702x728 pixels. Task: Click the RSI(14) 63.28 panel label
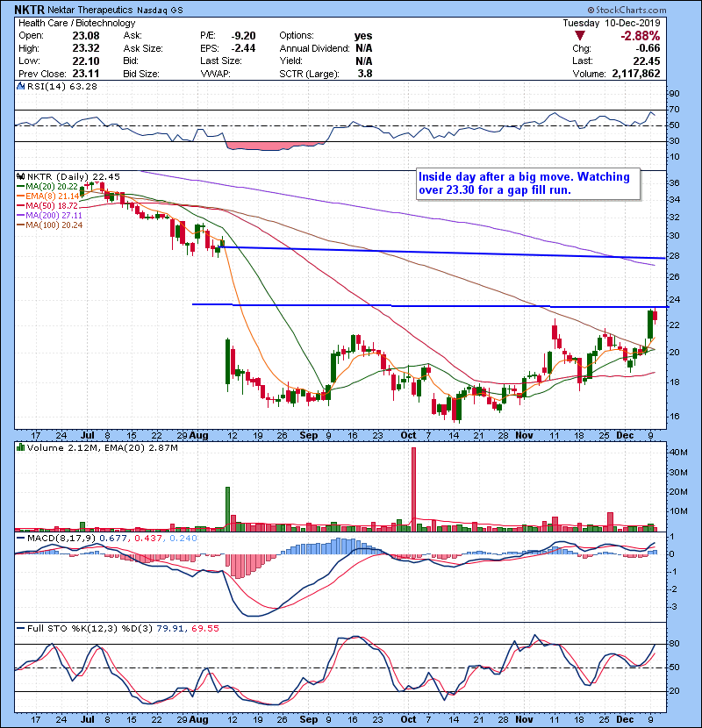pos(62,86)
